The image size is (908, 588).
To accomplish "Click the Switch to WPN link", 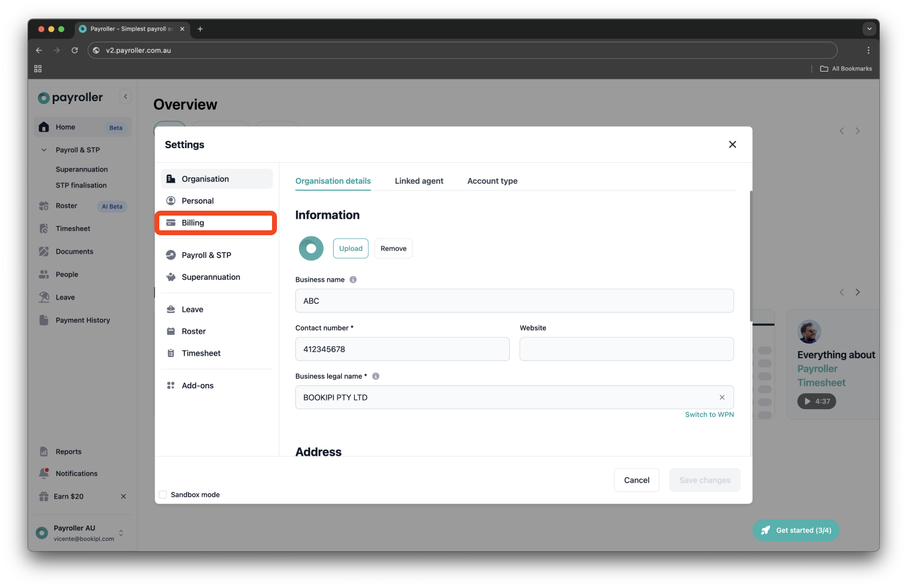I will point(709,414).
